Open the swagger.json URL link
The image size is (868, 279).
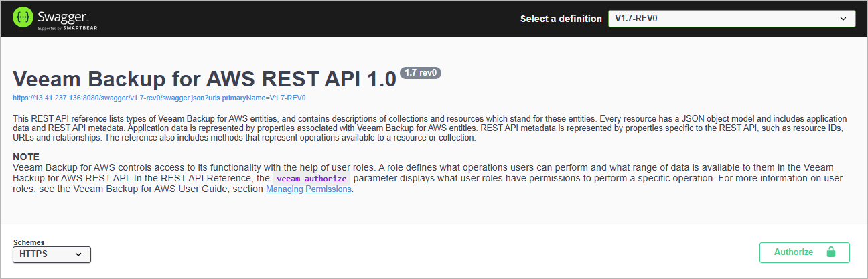(x=159, y=98)
